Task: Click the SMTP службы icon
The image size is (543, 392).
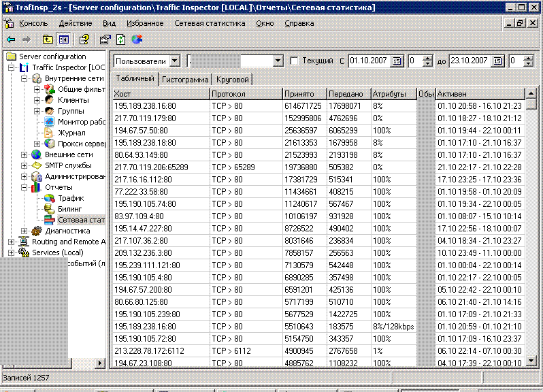Action: coord(36,165)
